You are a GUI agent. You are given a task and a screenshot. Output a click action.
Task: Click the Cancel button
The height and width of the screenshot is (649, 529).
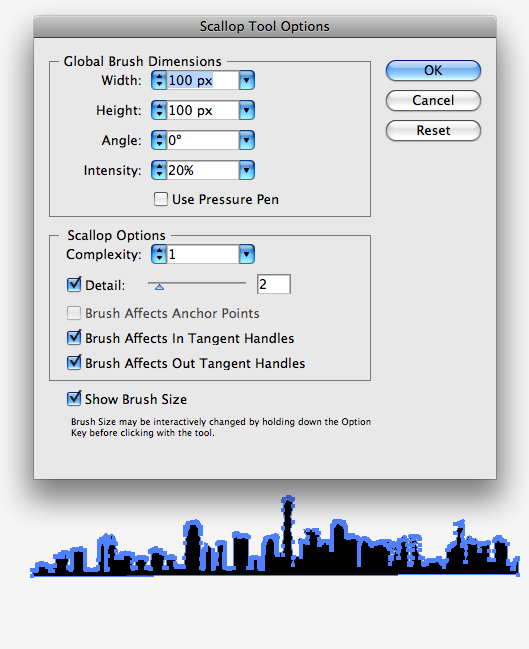coord(433,101)
